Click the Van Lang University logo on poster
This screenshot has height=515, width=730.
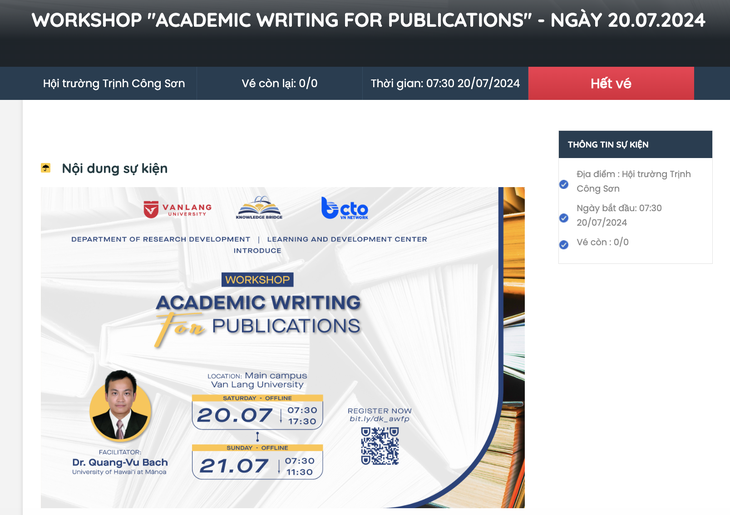click(x=177, y=209)
